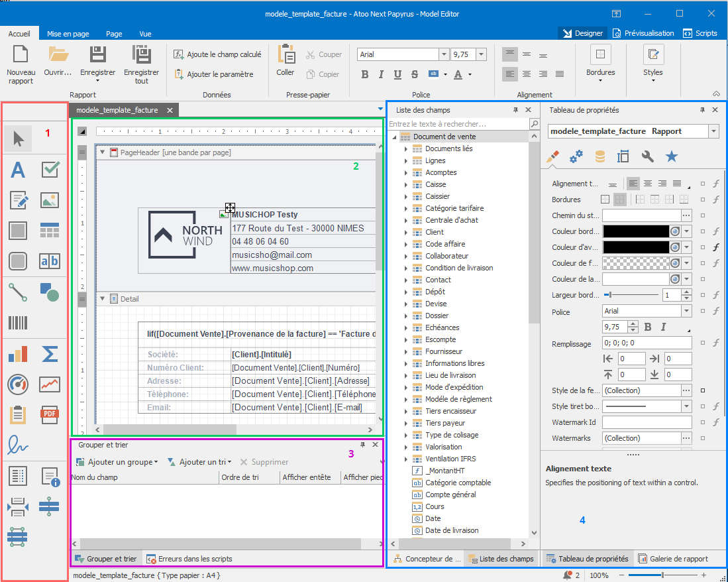This screenshot has width=728, height=582.
Task: Collapse the PageHeader band
Action: (x=103, y=152)
